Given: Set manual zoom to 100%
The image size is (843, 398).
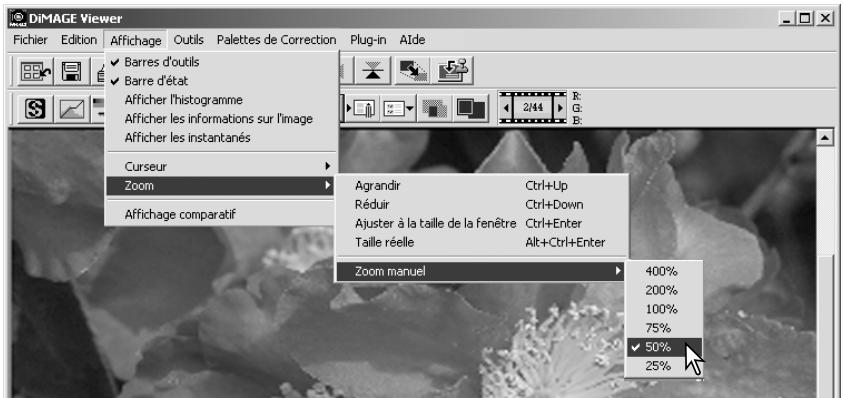Looking at the screenshot, I should (x=665, y=309).
